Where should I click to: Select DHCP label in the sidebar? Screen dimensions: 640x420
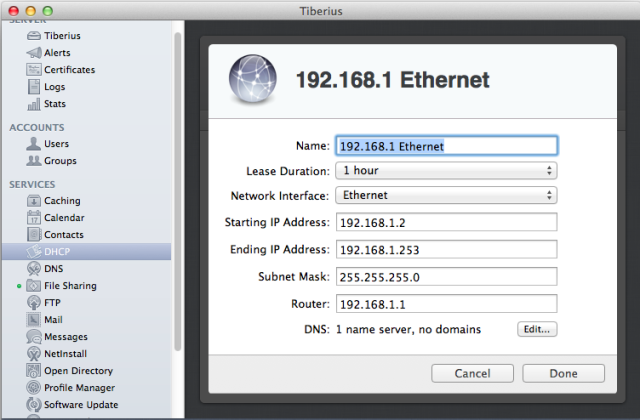57,251
